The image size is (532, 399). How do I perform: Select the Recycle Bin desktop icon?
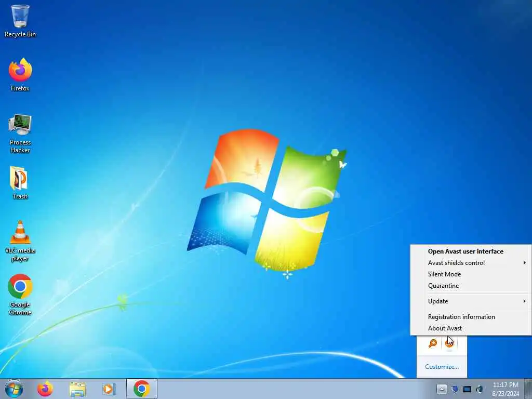click(20, 21)
